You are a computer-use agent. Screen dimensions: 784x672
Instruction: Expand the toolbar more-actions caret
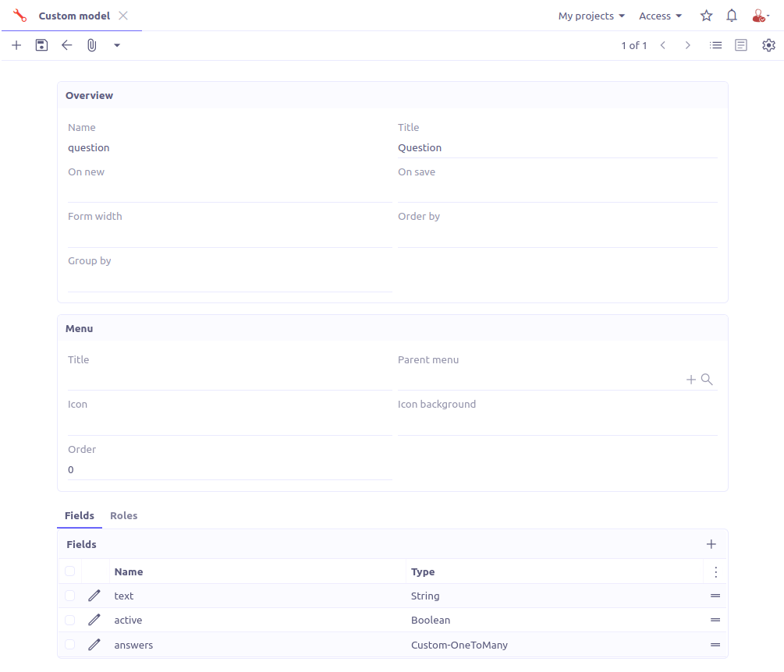(117, 45)
